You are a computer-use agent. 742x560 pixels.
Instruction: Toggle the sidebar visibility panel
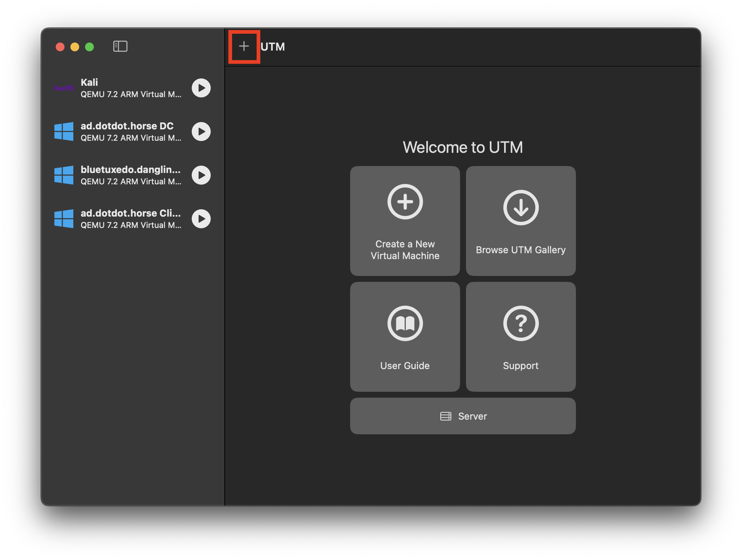(120, 47)
